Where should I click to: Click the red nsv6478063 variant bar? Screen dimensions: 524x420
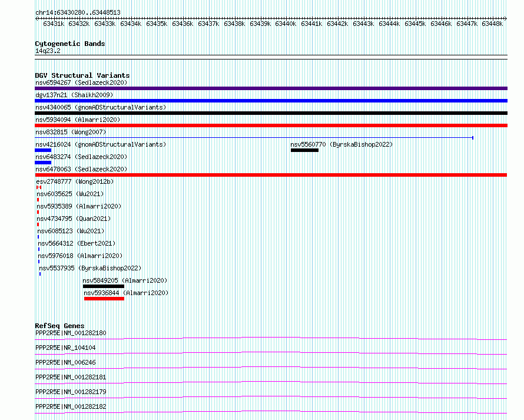point(271,175)
